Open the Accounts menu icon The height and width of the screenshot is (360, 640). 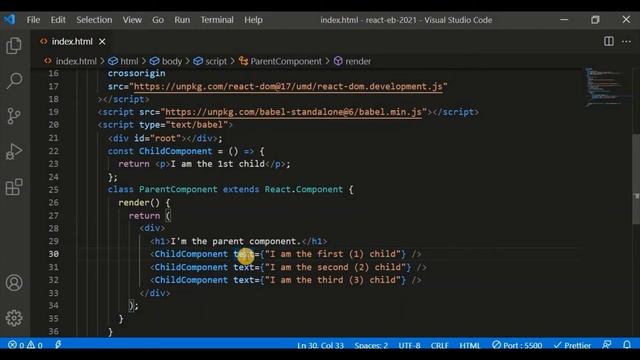click(x=14, y=282)
